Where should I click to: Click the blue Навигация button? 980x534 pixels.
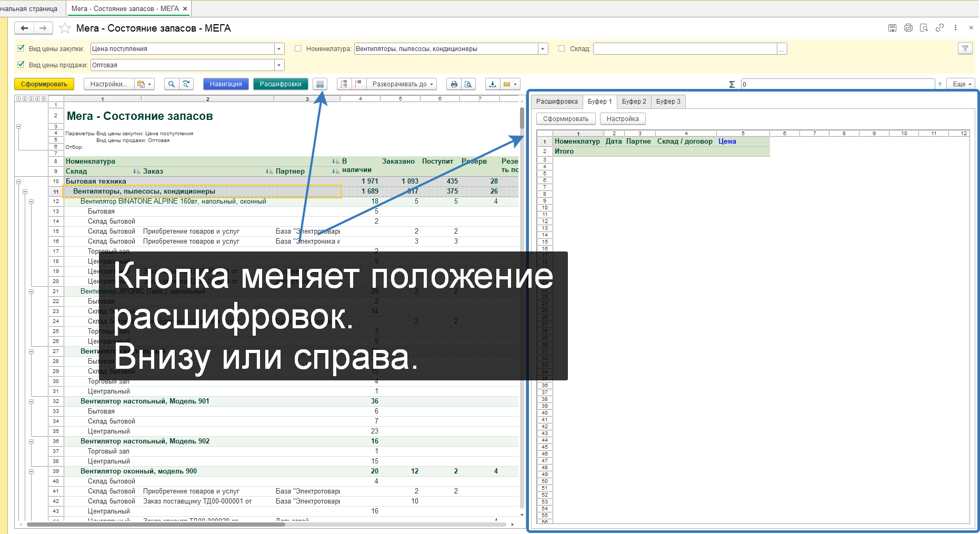click(x=226, y=84)
